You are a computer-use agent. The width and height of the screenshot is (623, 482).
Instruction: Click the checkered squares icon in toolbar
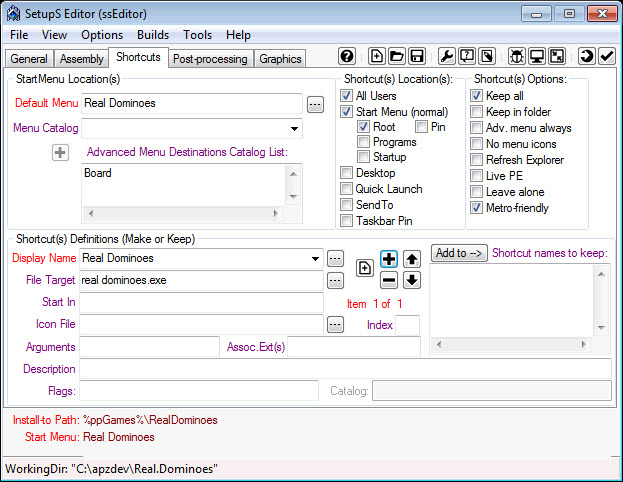(x=557, y=56)
